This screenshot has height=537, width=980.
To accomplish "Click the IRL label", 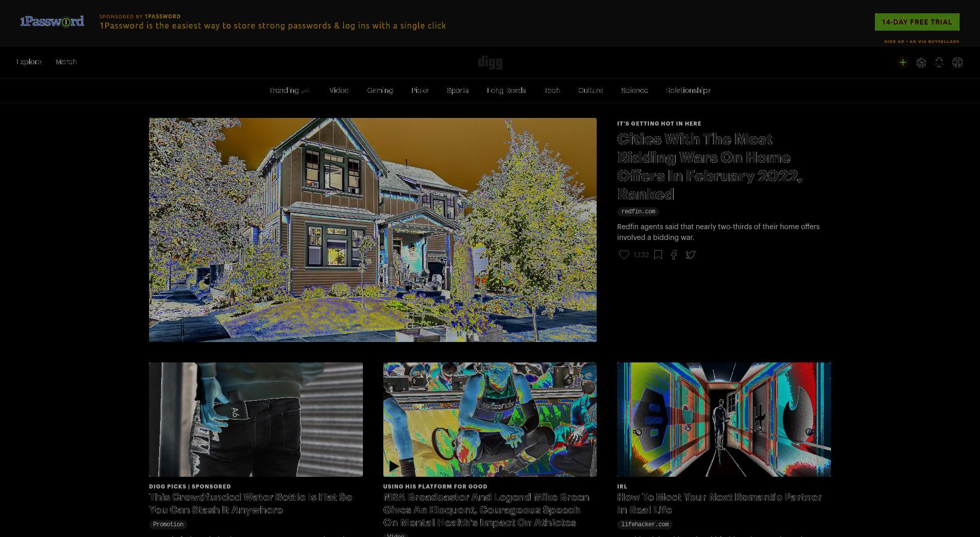I will coord(622,486).
